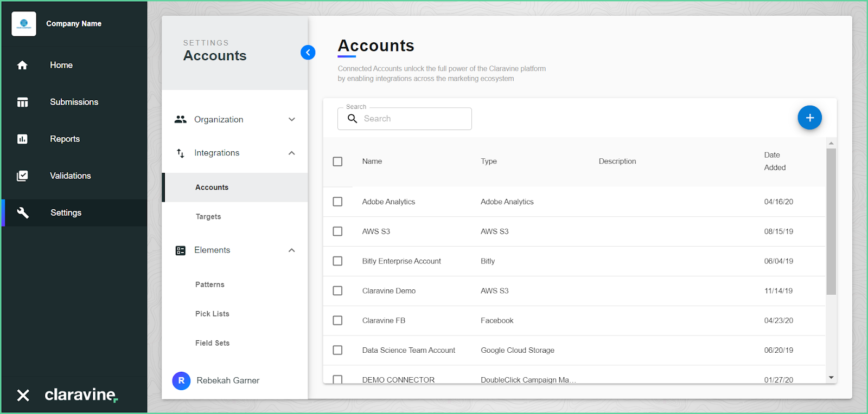Open the Bitly Enterprise Account entry
This screenshot has width=868, height=414.
point(401,261)
